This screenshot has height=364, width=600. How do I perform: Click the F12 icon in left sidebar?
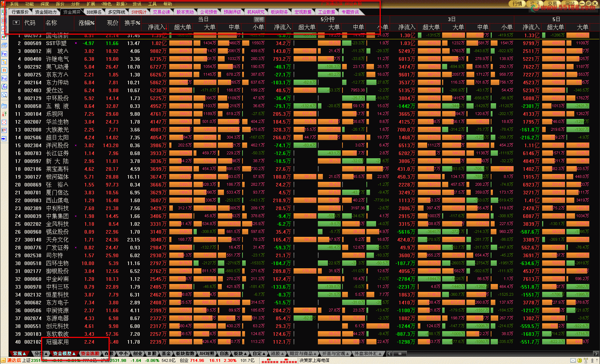click(x=4, y=79)
